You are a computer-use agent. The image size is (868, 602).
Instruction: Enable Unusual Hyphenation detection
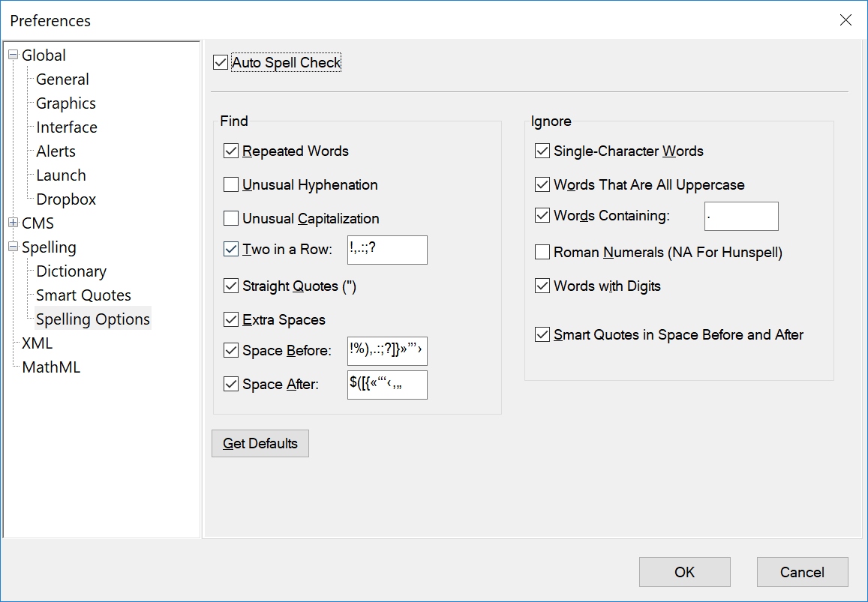coord(230,184)
